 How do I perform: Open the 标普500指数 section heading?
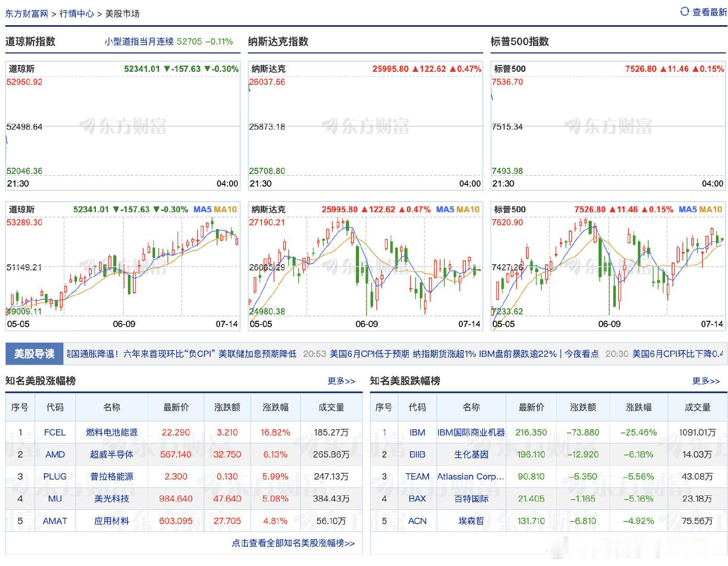(519, 41)
